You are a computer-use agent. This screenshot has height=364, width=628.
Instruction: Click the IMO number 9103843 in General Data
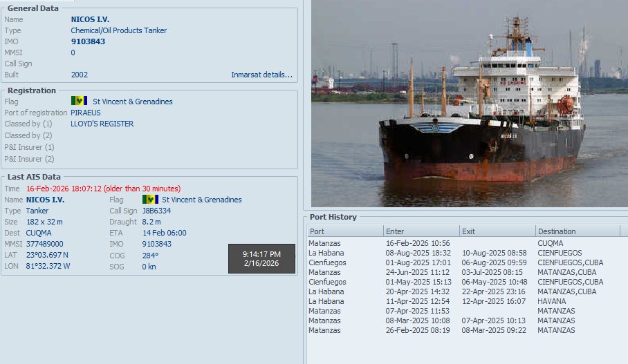[x=88, y=41]
